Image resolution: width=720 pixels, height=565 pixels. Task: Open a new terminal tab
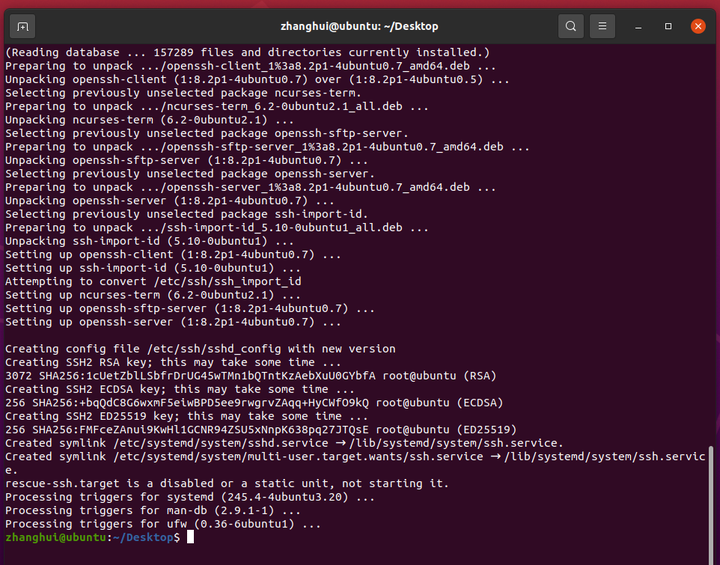22,26
